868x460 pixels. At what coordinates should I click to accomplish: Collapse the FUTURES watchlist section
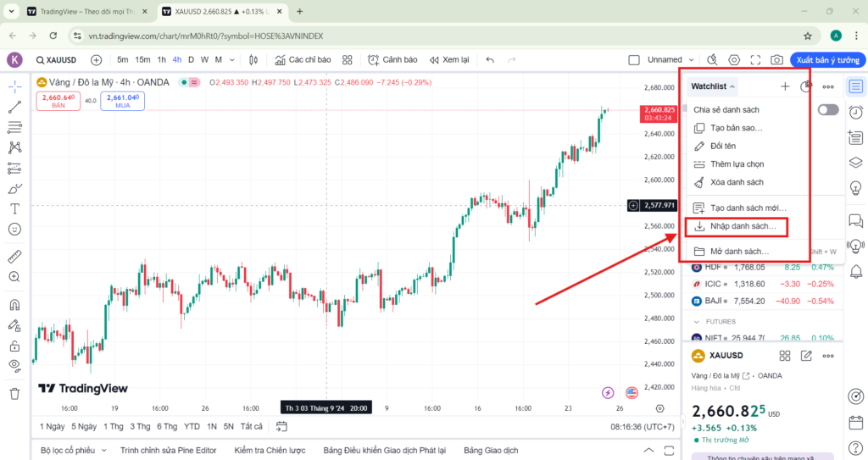click(x=697, y=322)
